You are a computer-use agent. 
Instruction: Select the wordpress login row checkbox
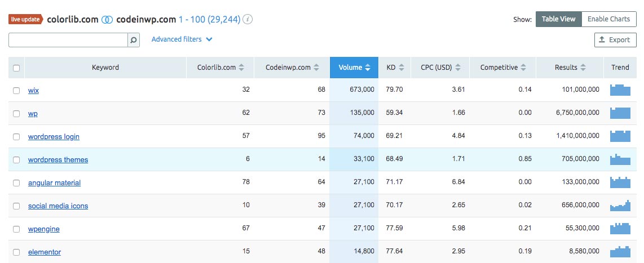coord(16,137)
